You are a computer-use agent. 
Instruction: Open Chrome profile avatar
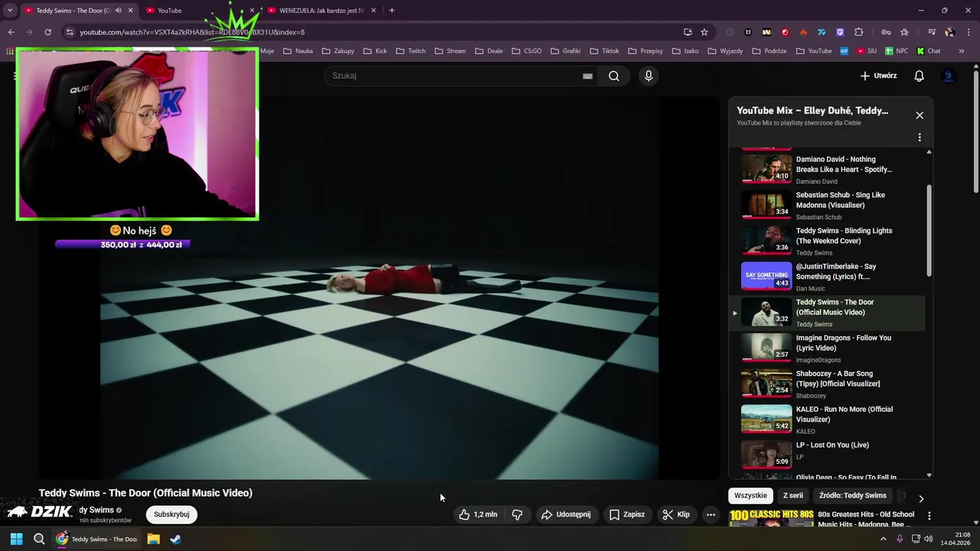tap(950, 32)
